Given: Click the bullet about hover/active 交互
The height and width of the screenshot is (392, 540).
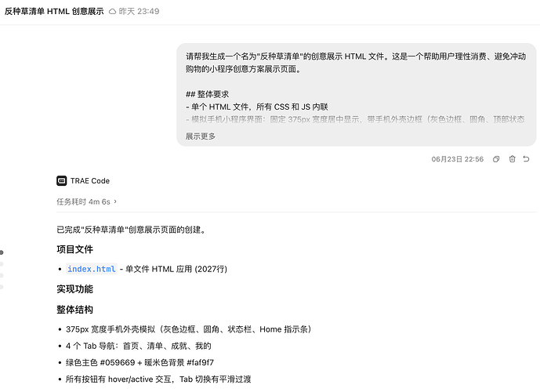Looking at the screenshot, I should [158, 379].
